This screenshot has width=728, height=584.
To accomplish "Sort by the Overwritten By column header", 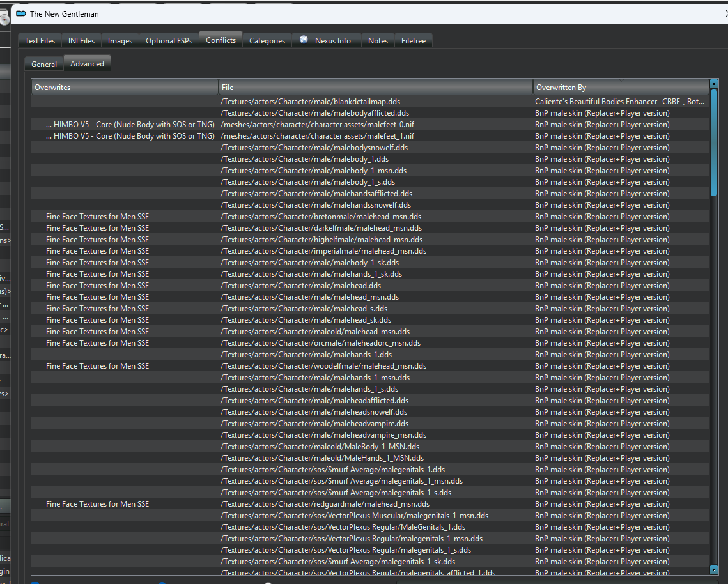I will (621, 88).
